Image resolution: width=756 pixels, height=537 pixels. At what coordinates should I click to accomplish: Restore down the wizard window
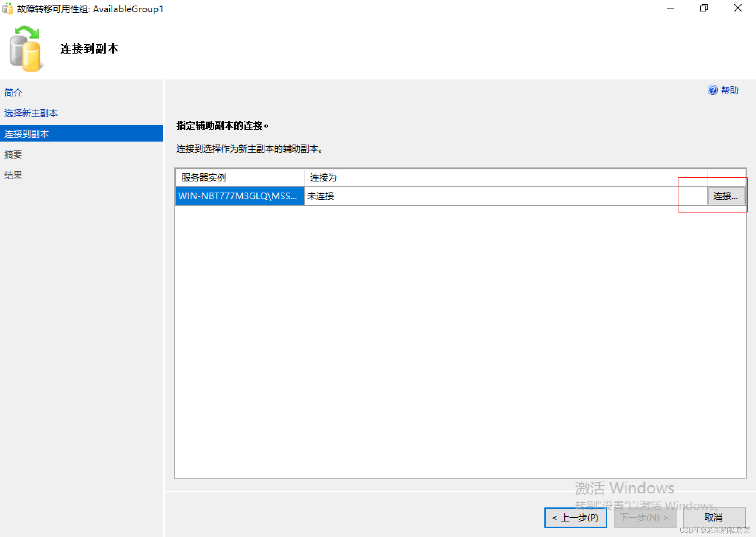coord(704,8)
